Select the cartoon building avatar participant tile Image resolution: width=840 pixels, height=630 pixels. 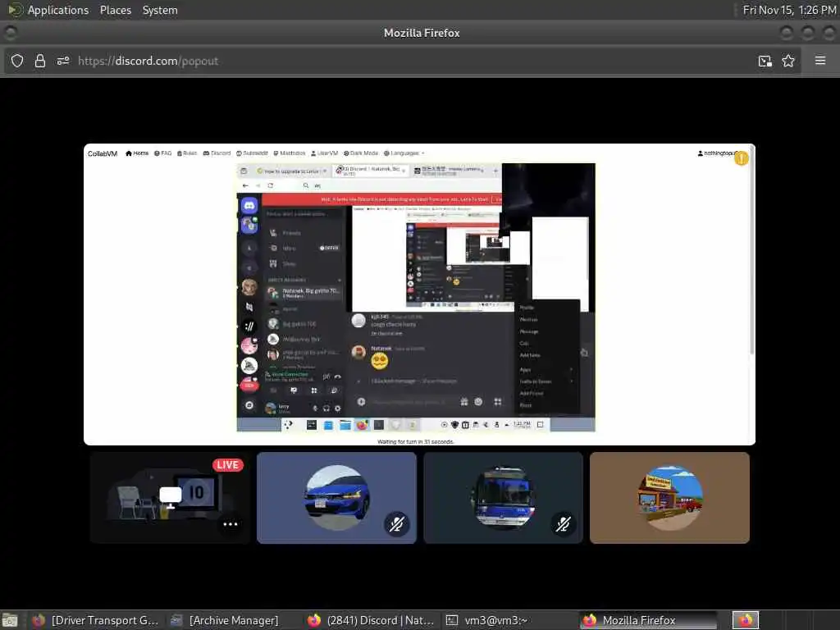point(669,498)
